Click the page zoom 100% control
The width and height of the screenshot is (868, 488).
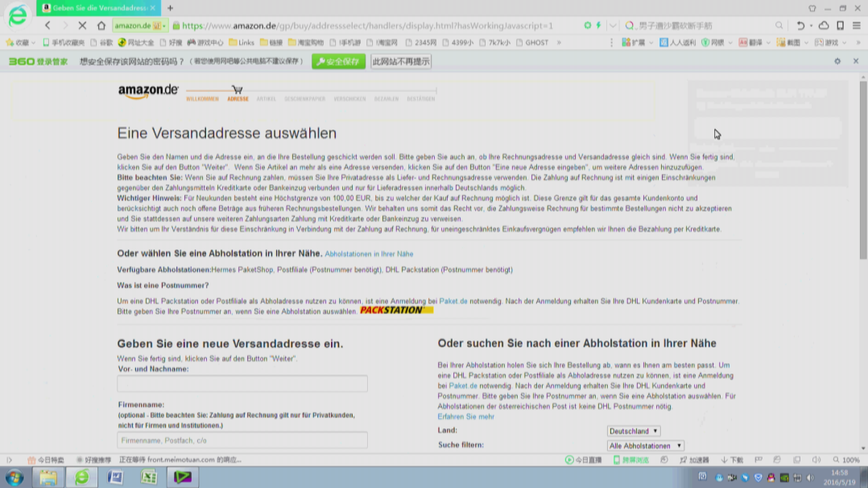[846, 460]
